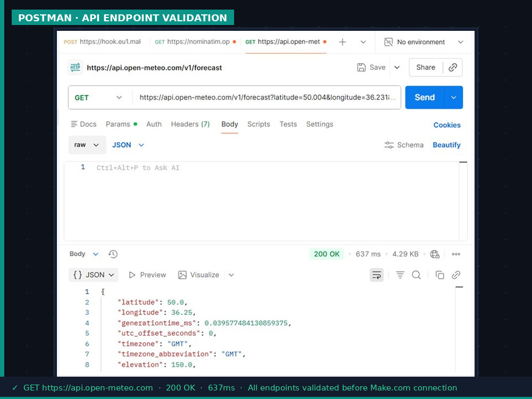
Task: Expand the Send button dropdown arrow
Action: click(x=454, y=97)
